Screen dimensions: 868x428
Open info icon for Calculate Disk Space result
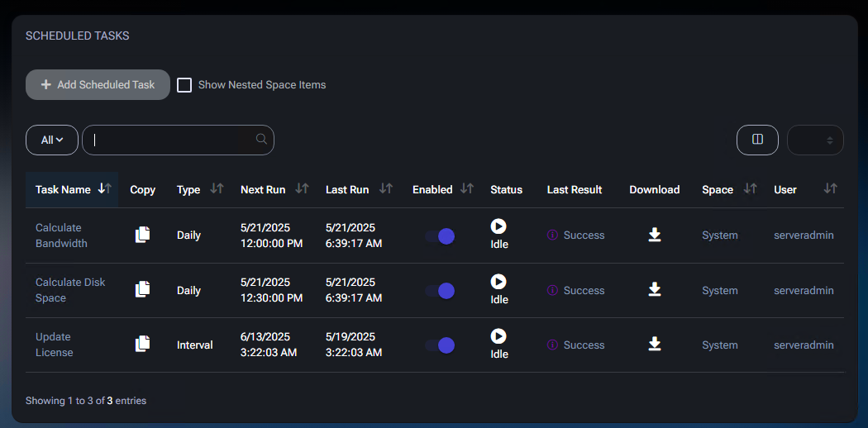(x=552, y=290)
